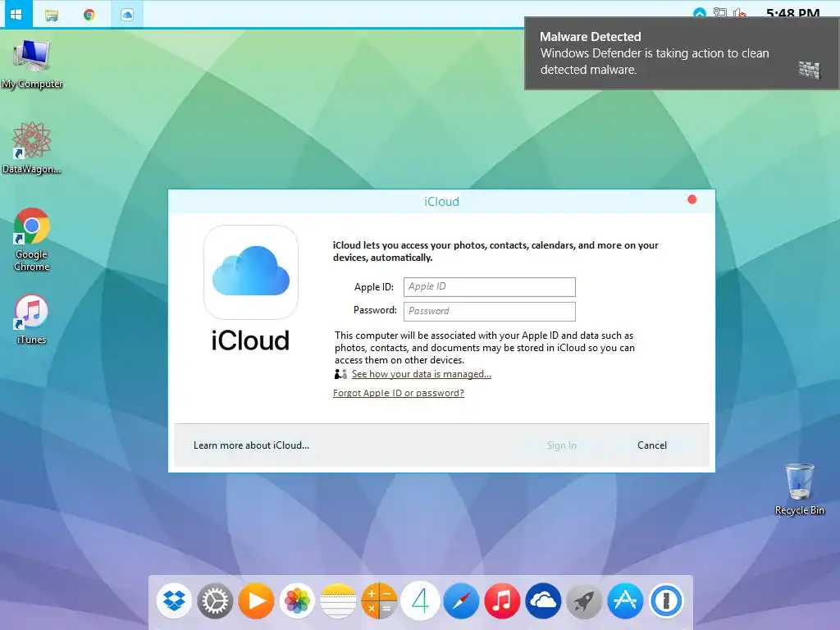840x630 pixels.
Task: Click the Apple ID input field
Action: click(x=489, y=286)
